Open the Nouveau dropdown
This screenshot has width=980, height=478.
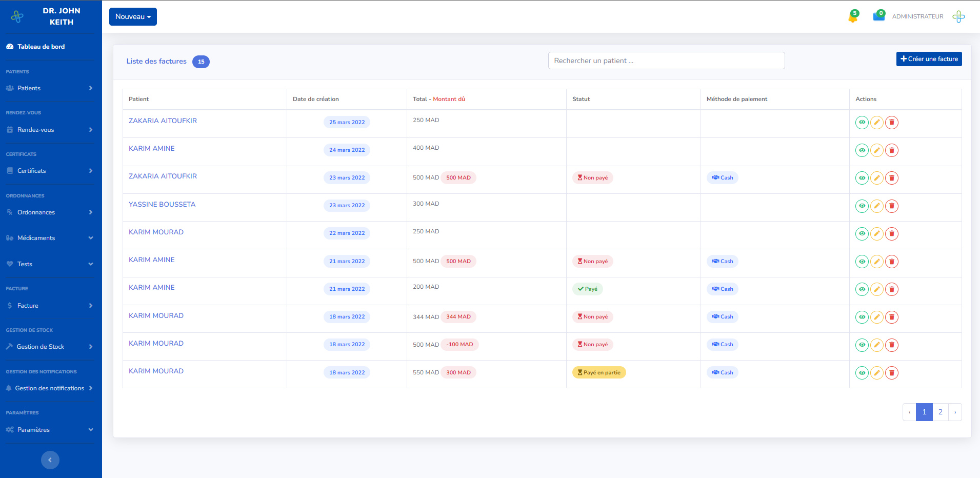pyautogui.click(x=133, y=17)
